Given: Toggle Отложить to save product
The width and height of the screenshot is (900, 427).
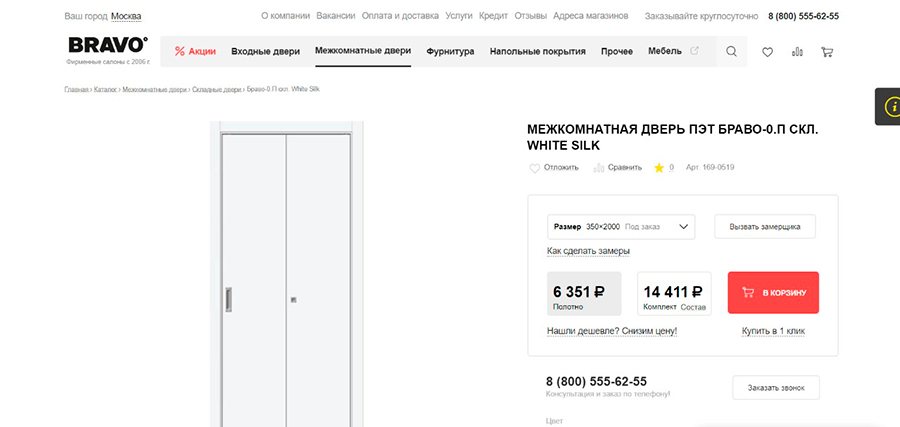Looking at the screenshot, I should 554,168.
